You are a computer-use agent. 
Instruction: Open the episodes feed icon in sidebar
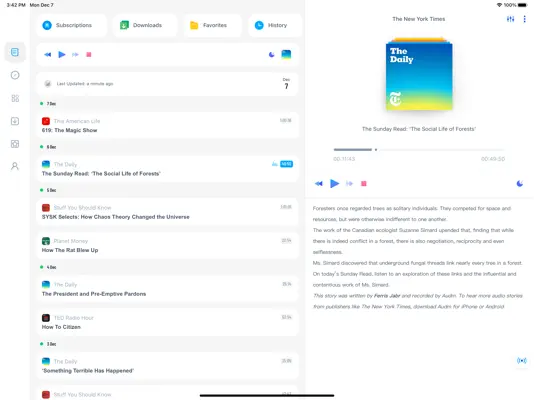(15, 52)
